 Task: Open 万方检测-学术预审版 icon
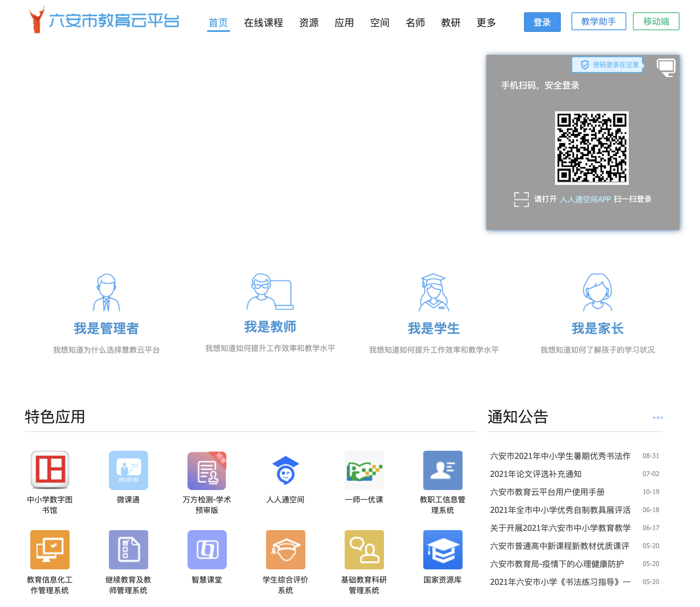[207, 470]
